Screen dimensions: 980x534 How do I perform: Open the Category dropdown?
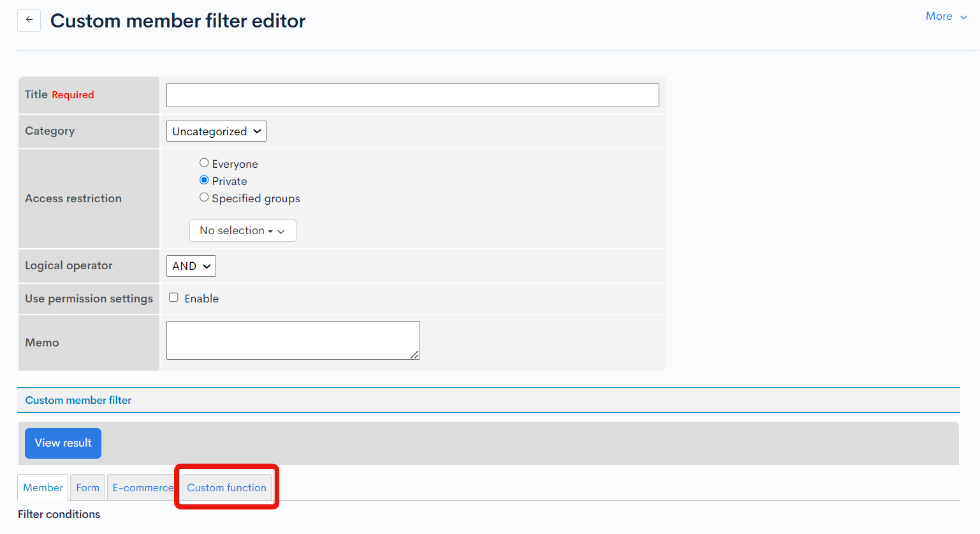pyautogui.click(x=216, y=131)
